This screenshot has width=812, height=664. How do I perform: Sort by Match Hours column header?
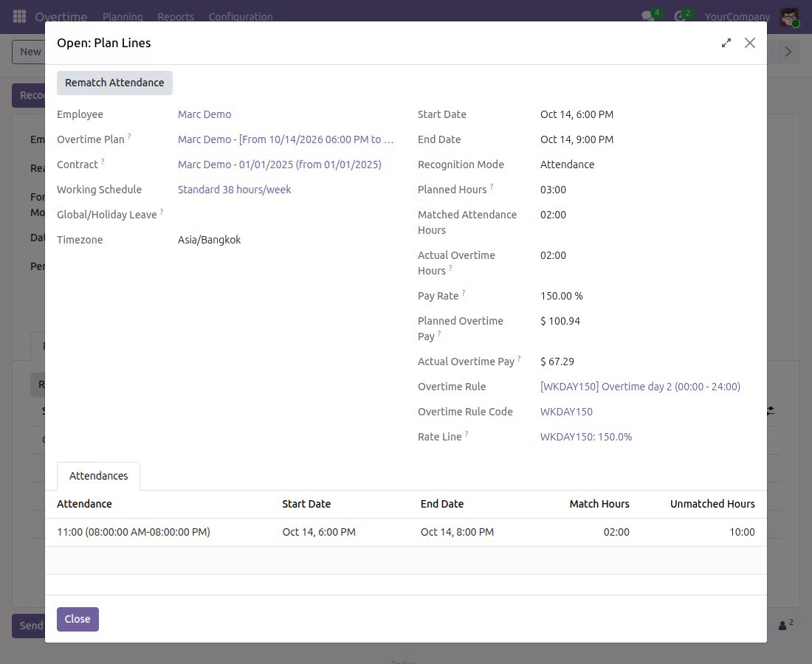pyautogui.click(x=599, y=504)
